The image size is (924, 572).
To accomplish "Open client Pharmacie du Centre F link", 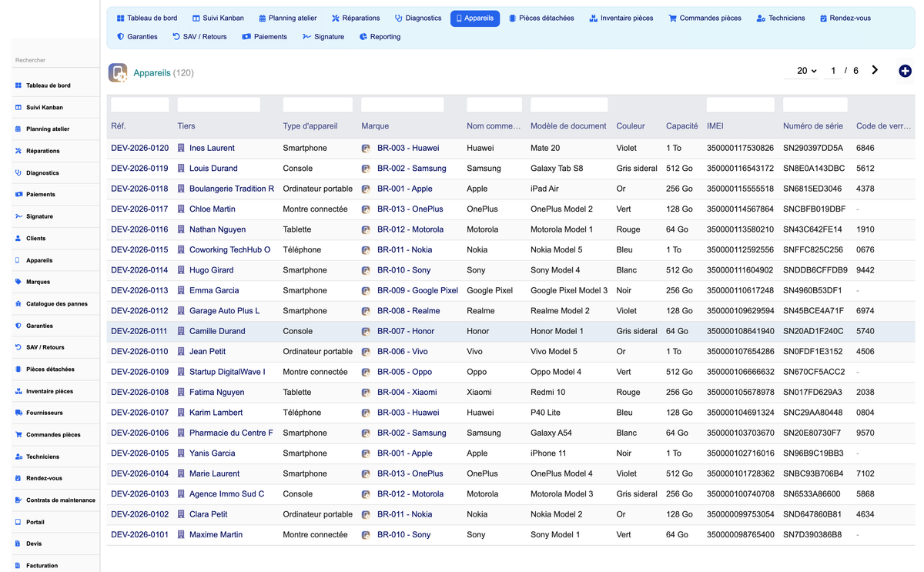I will [231, 433].
